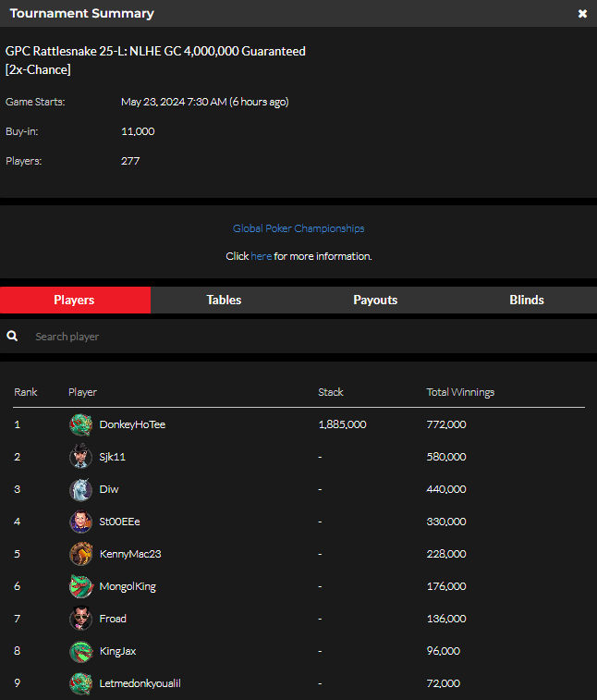Select player name Sjk11

112,457
